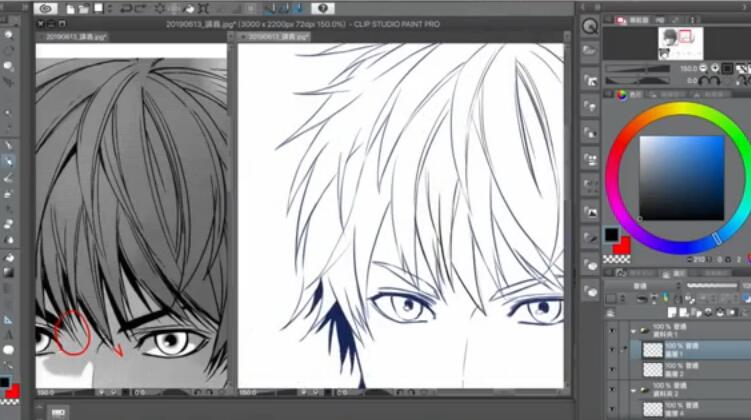Select the Color Wheel palette tab
Screen dimensions: 751x420
631,95
